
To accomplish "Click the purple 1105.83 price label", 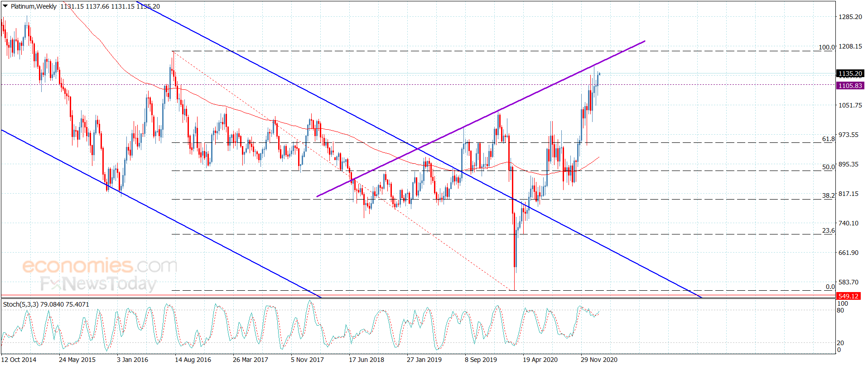I will pos(850,86).
